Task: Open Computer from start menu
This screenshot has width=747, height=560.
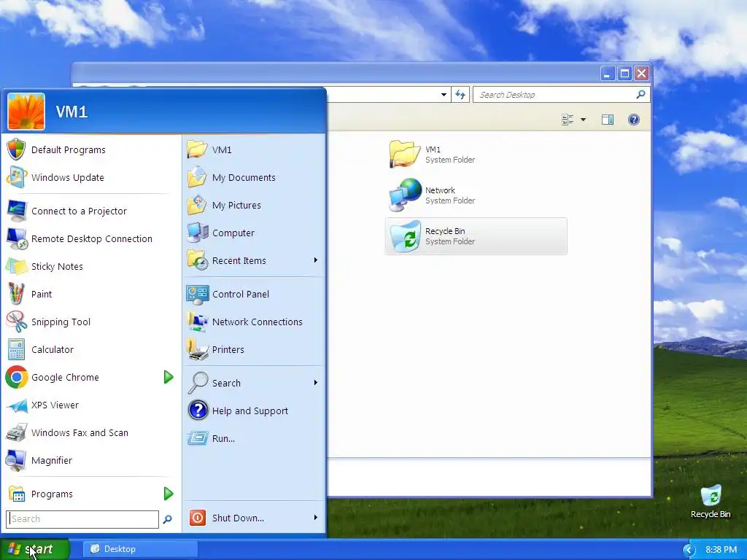Action: [x=254, y=233]
